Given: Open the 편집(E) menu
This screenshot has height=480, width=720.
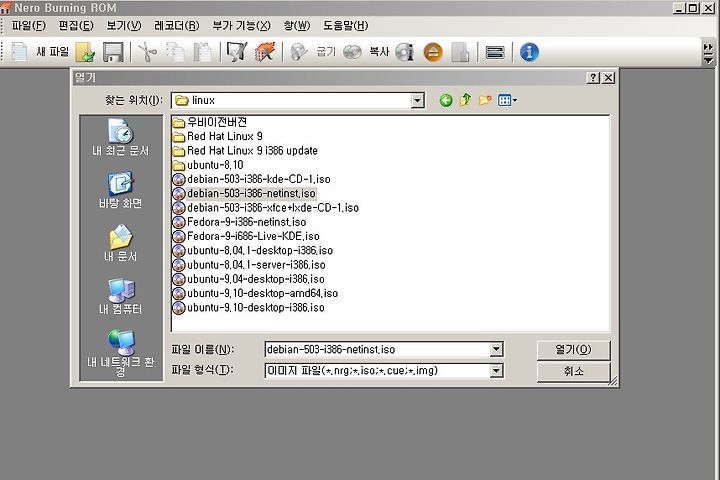Looking at the screenshot, I should pyautogui.click(x=76, y=26).
